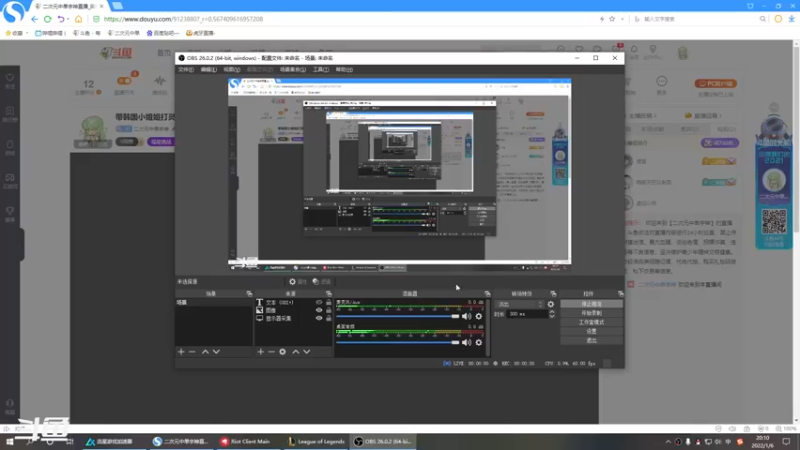Reload the browser page

(x=47, y=19)
